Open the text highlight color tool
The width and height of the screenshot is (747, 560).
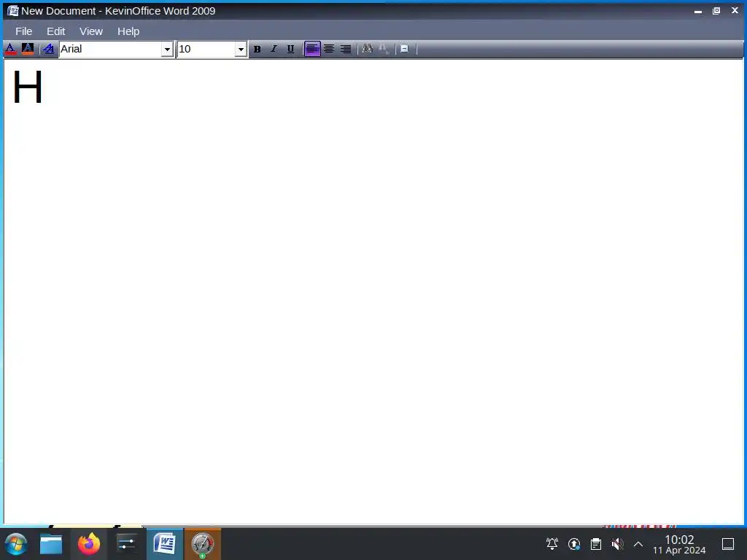[28, 49]
